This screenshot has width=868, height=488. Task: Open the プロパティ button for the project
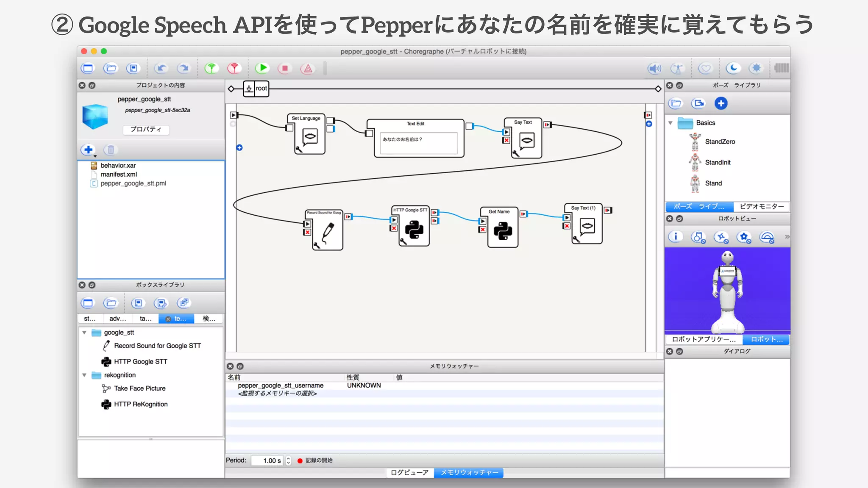point(146,129)
